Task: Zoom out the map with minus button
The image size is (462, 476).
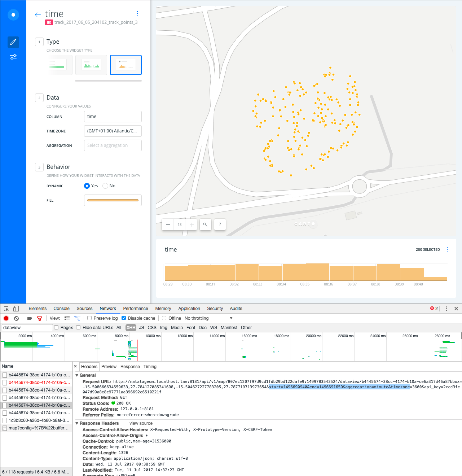Action: [x=168, y=224]
